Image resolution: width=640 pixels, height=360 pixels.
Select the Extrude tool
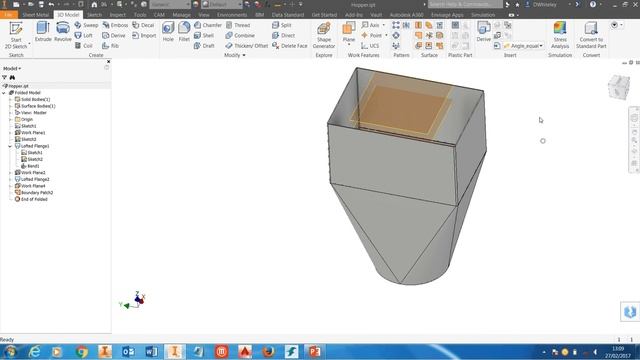pos(43,32)
